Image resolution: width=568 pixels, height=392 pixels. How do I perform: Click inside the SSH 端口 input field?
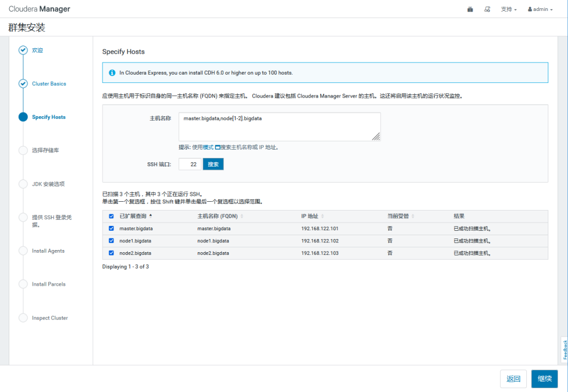point(190,164)
